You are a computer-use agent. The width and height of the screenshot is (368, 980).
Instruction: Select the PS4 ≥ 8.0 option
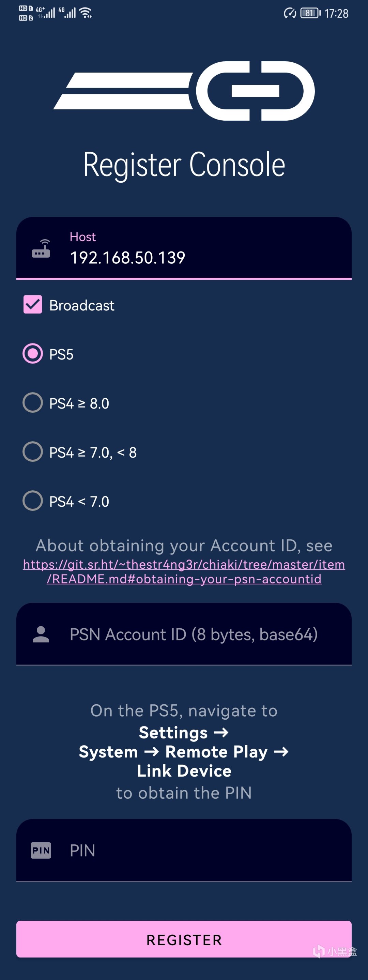(x=33, y=403)
